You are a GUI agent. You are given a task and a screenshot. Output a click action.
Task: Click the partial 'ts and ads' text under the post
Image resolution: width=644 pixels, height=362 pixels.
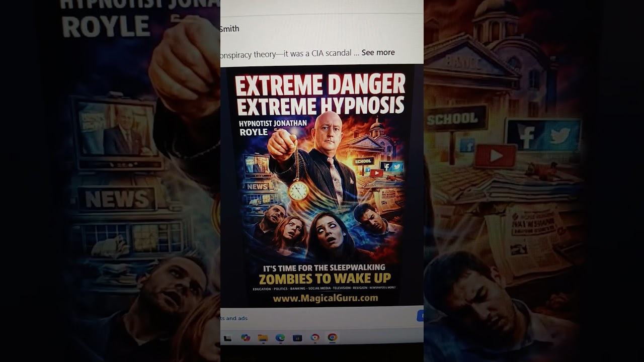point(234,318)
